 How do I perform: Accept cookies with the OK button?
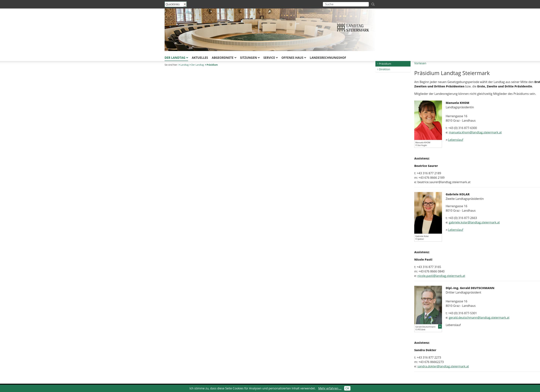click(x=347, y=388)
